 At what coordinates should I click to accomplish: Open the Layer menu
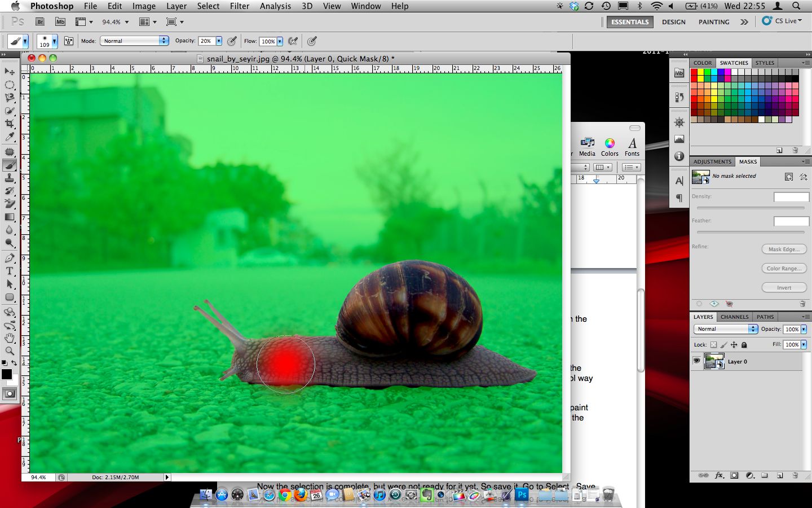click(x=176, y=6)
